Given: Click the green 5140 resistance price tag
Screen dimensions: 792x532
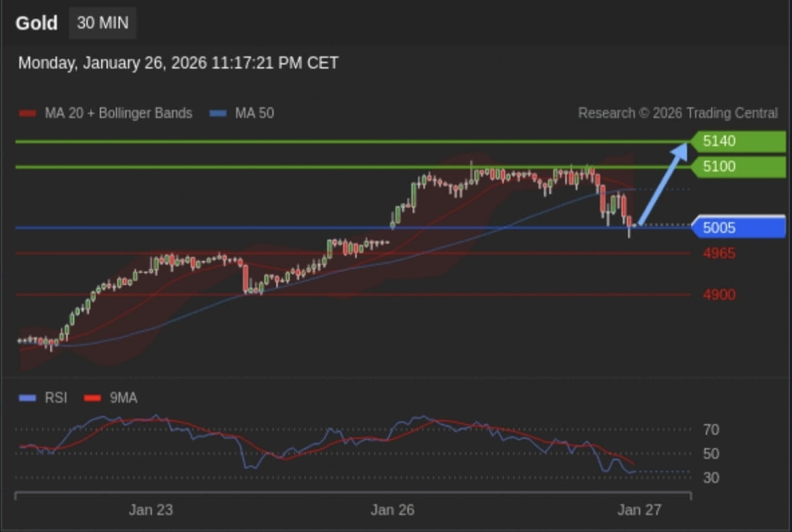Looking at the screenshot, I should click(736, 141).
